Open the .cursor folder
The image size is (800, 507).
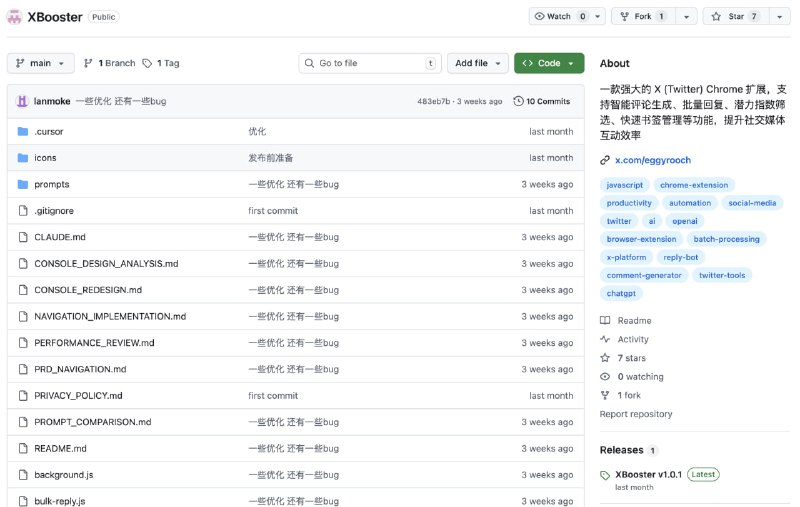tap(48, 132)
